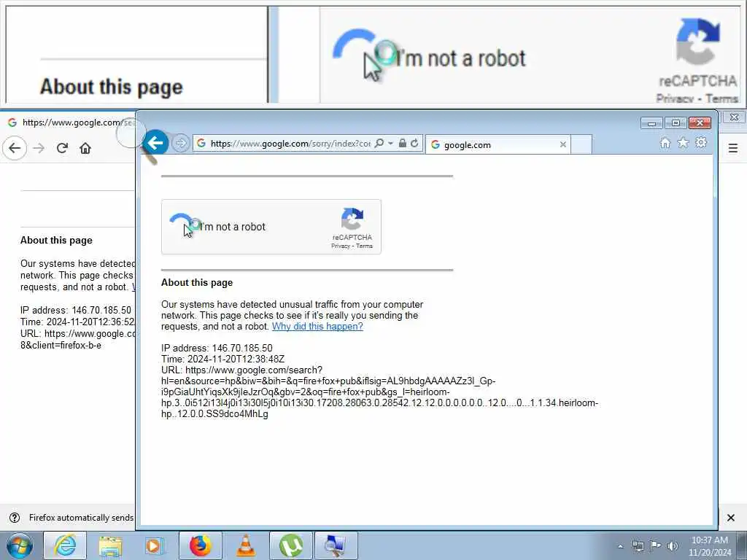The width and height of the screenshot is (747, 560).
Task: Launch Internet Explorer from the taskbar
Action: [65, 545]
